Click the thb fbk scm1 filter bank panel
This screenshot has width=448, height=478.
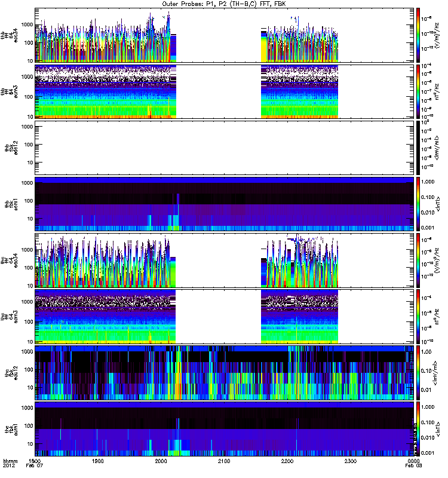[x=224, y=204]
